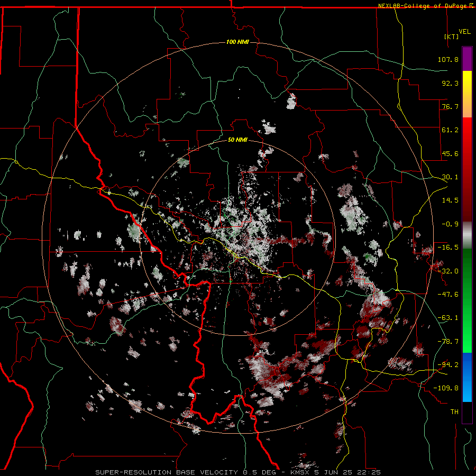Click the -109.8 legend value
This screenshot has width=476, height=476.
coord(446,388)
